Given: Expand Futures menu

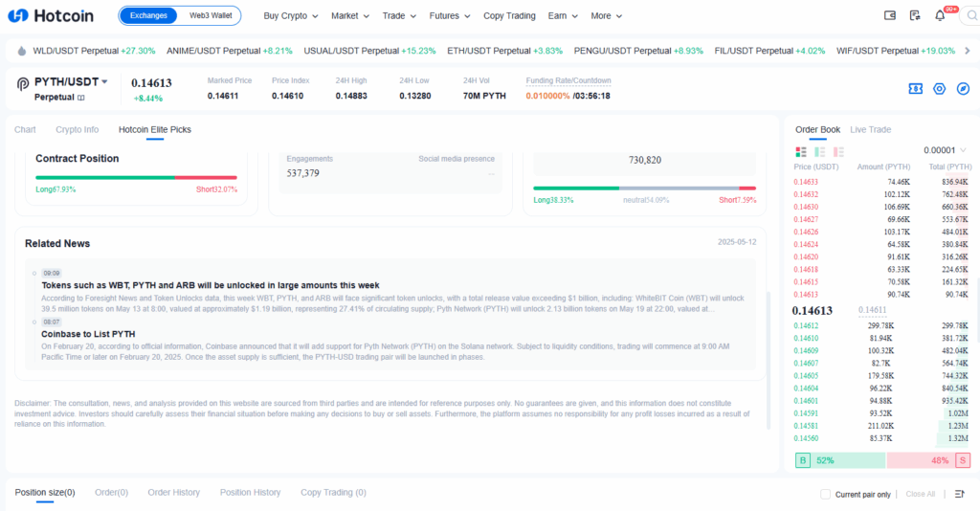Looking at the screenshot, I should tap(450, 15).
